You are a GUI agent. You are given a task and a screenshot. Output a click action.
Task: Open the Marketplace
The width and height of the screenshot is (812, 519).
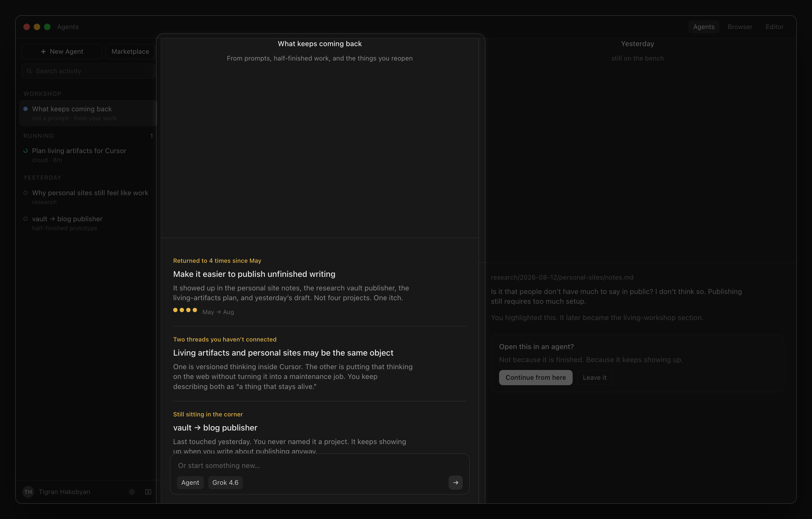[130, 52]
